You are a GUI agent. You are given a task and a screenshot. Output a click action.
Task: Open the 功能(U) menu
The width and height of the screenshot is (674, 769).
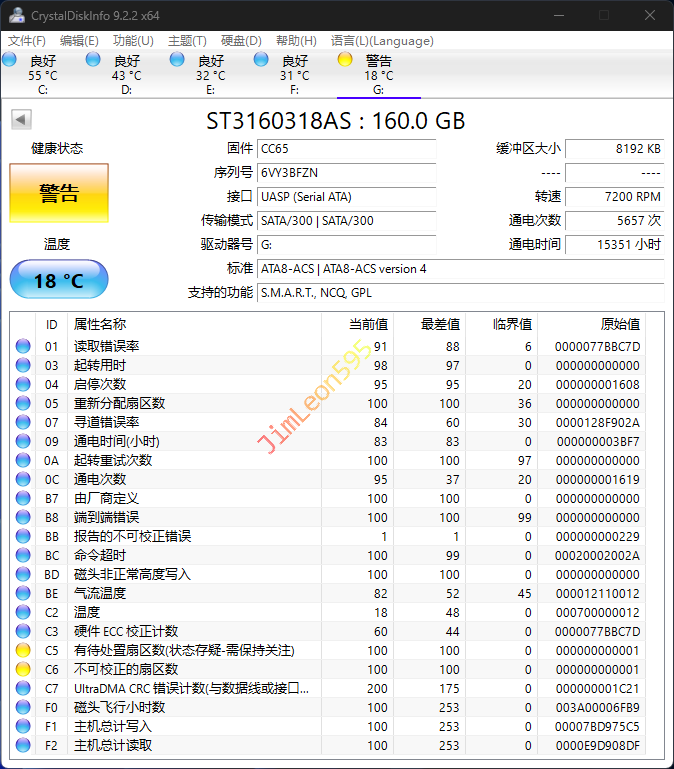pos(133,41)
